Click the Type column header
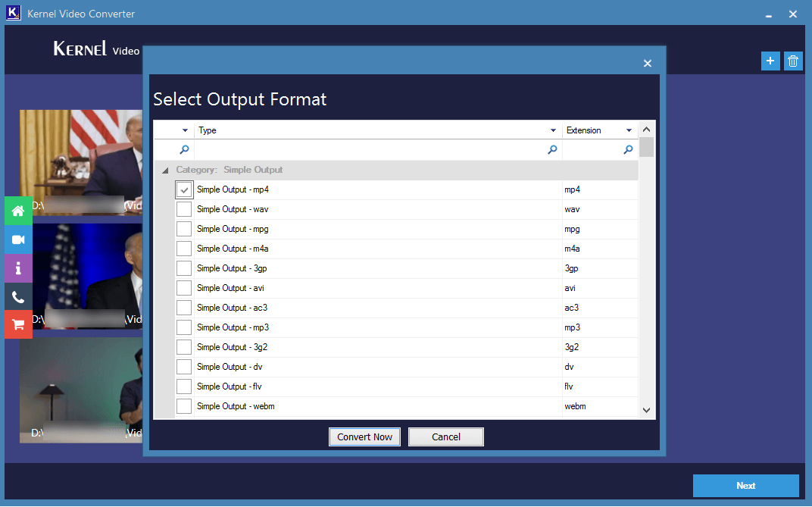 coord(378,130)
